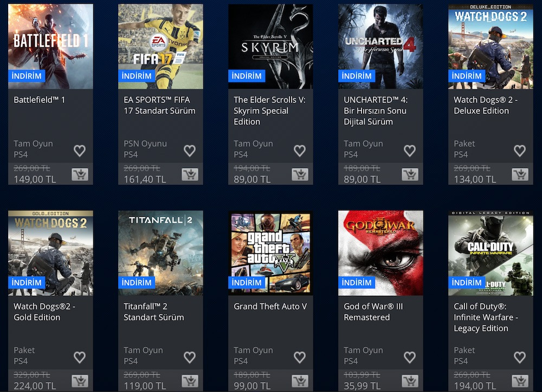Add Battlefield 1 to wishlist with heart icon
The height and width of the screenshot is (392, 542).
pos(80,151)
